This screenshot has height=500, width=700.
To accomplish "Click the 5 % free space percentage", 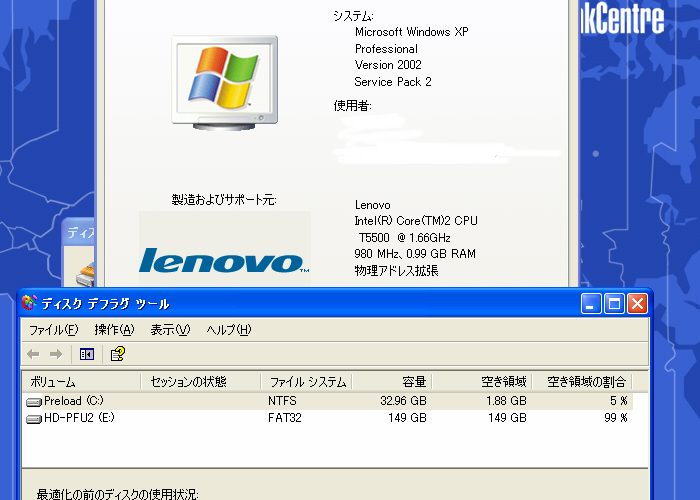I will click(x=619, y=401).
